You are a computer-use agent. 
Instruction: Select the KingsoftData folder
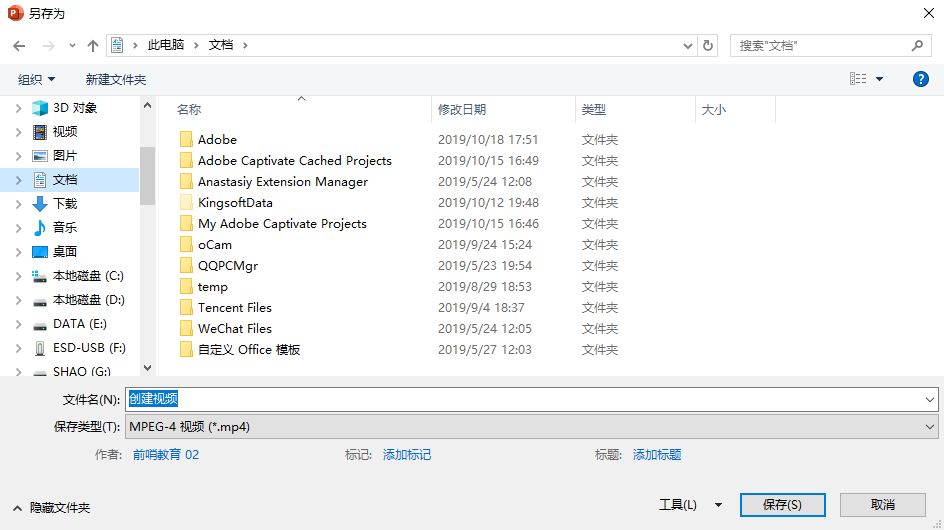coord(235,203)
